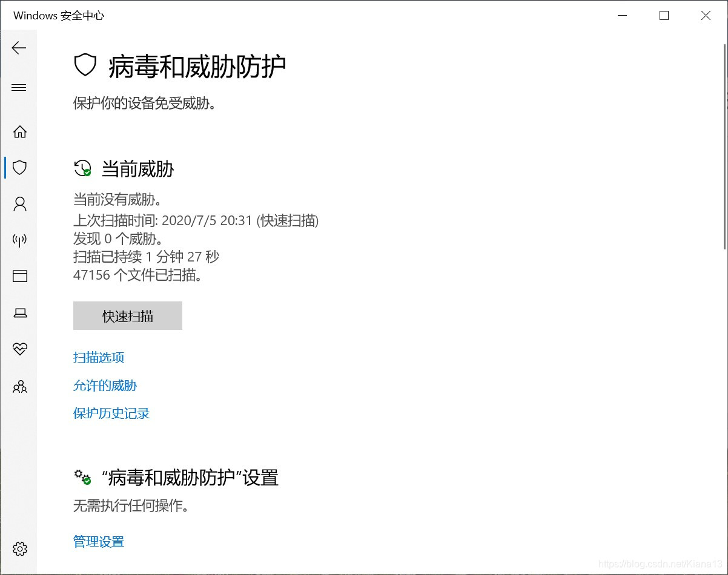Image resolution: width=728 pixels, height=575 pixels.
Task: Click the last scan time line 2020/7/5 20:31
Action: coord(196,220)
